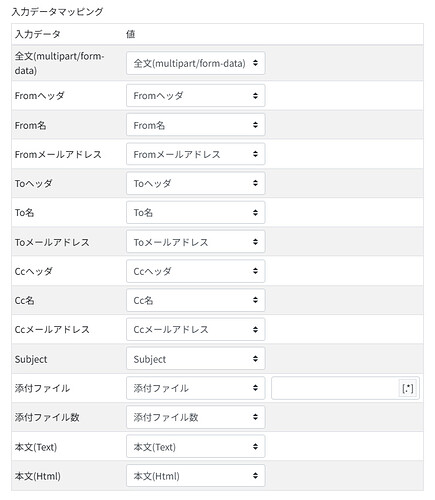This screenshot has width=435, height=500.
Task: Expand the 添付ファイル select box
Action: click(196, 388)
